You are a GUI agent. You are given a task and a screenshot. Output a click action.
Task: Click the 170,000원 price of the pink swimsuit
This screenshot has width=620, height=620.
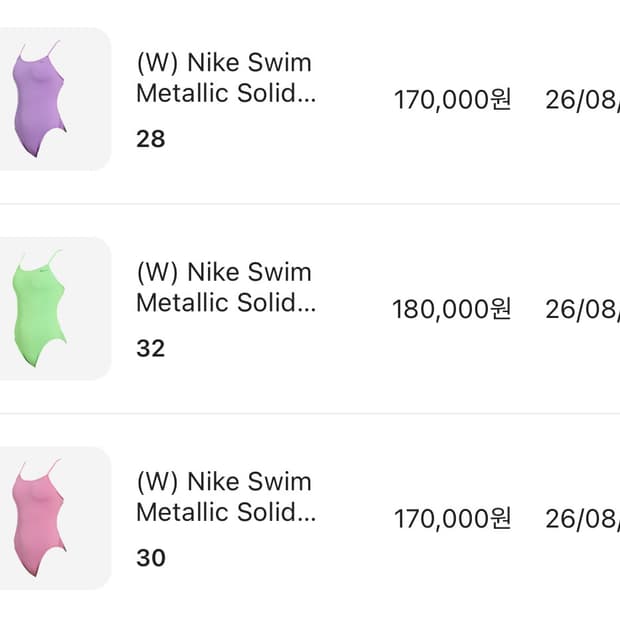tap(452, 519)
